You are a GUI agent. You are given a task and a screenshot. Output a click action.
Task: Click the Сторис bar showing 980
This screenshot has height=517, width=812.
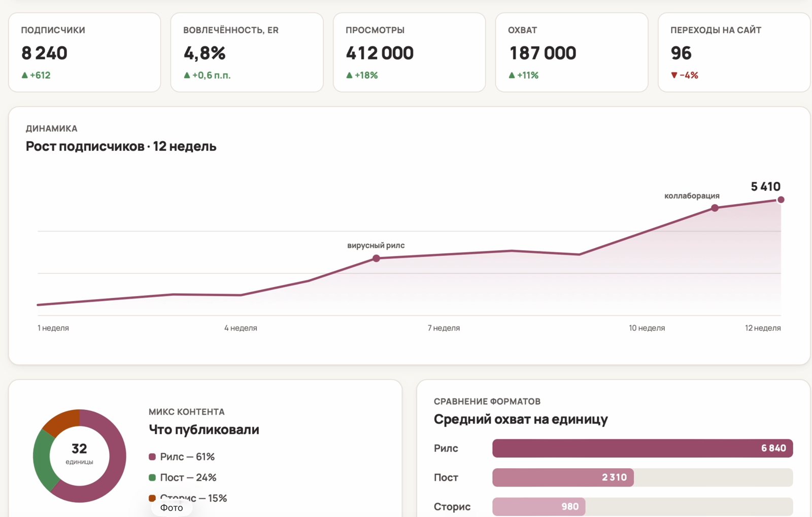point(538,506)
